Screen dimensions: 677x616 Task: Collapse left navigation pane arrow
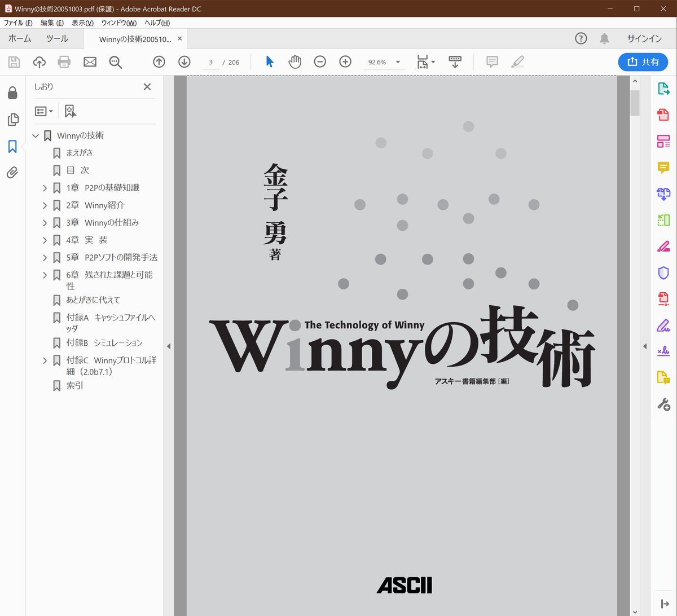pyautogui.click(x=168, y=346)
